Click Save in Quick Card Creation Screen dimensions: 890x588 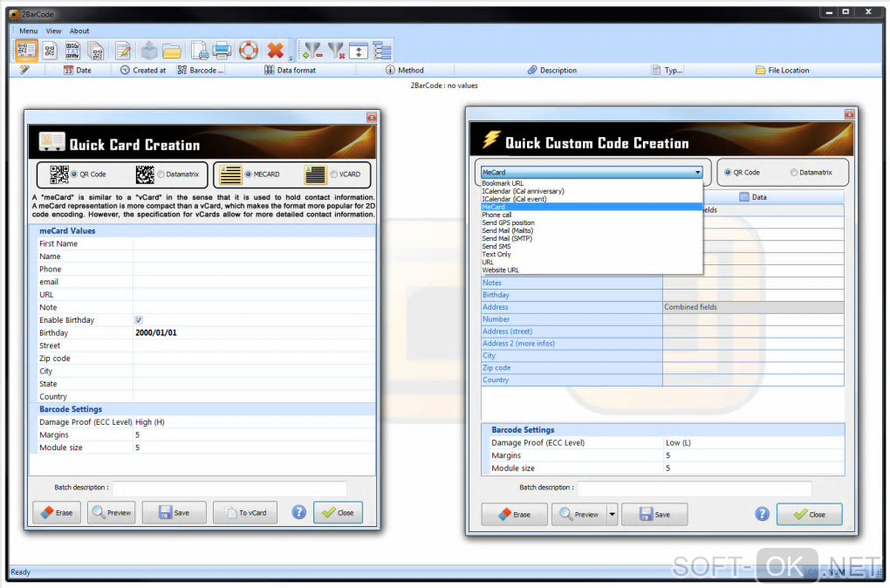coord(175,512)
